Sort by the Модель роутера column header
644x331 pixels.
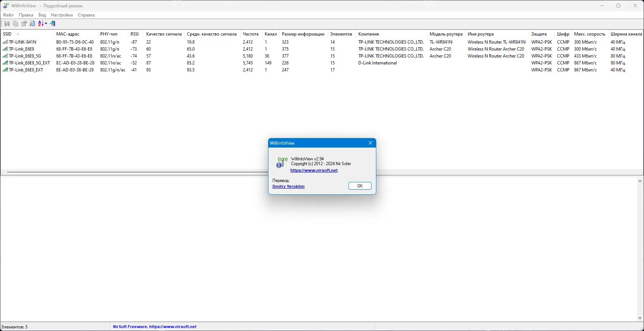[446, 34]
